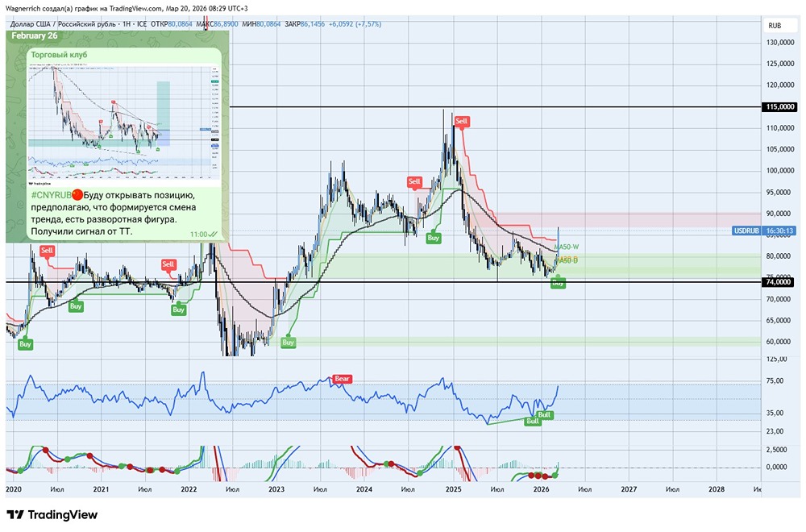The height and width of the screenshot is (532, 806).
Task: Click the newest Buy marker in 2026
Action: [559, 282]
